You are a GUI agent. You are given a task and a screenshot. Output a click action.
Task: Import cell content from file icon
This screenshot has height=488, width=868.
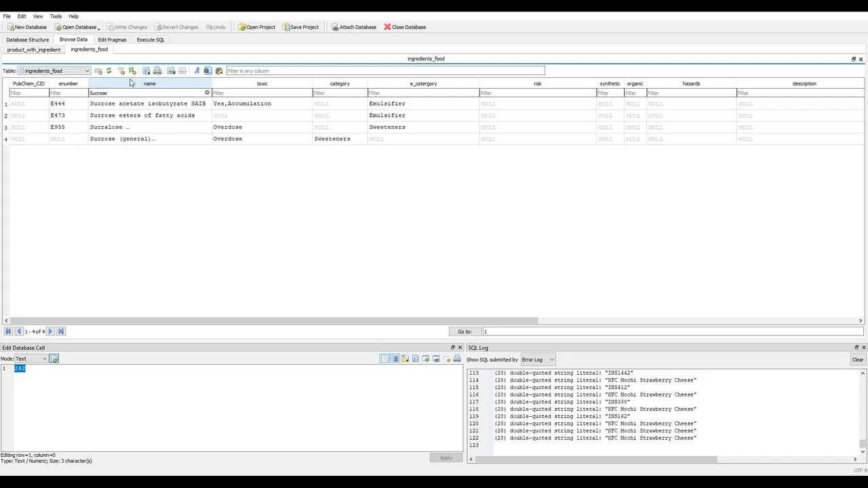(x=405, y=359)
